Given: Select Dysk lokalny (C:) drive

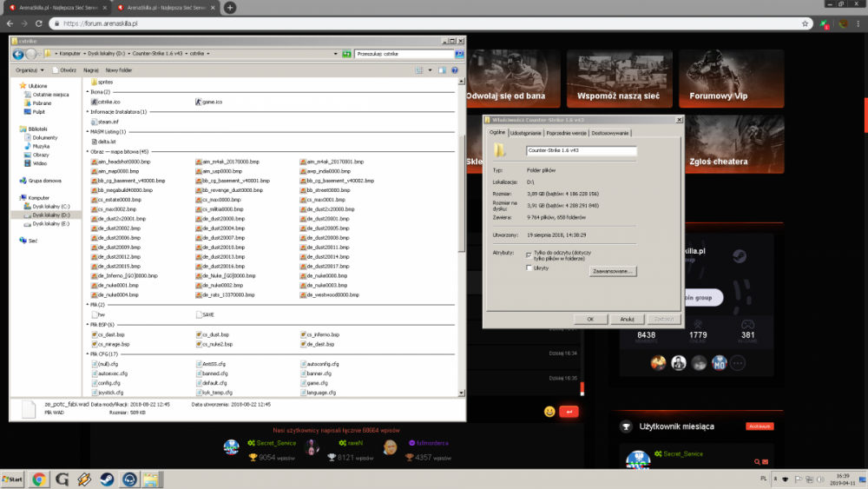Looking at the screenshot, I should pos(50,207).
